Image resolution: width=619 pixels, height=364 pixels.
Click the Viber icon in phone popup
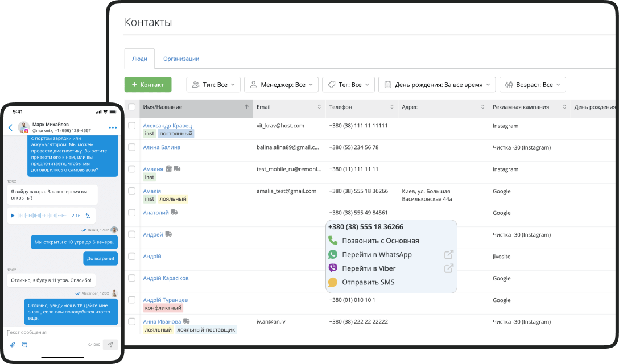pos(332,268)
